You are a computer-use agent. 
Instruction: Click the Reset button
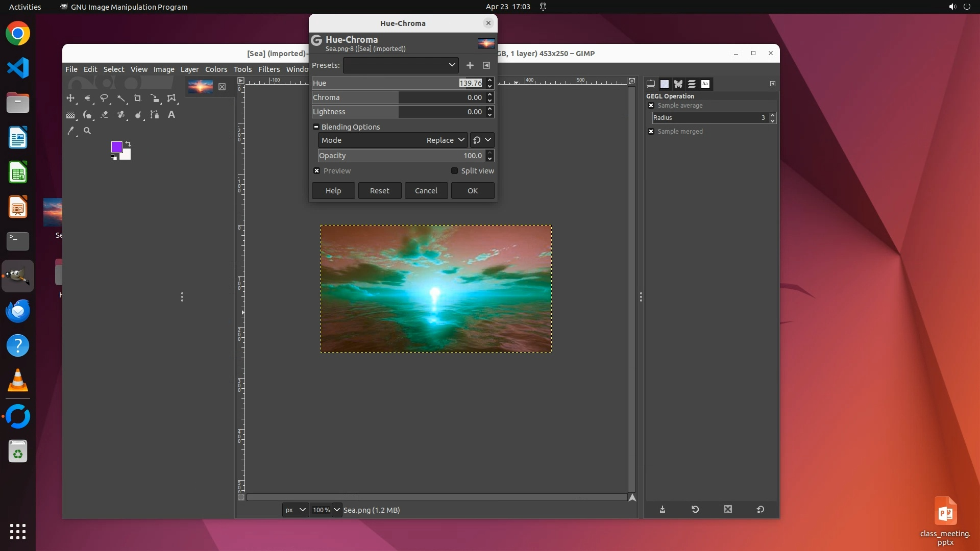click(x=379, y=191)
